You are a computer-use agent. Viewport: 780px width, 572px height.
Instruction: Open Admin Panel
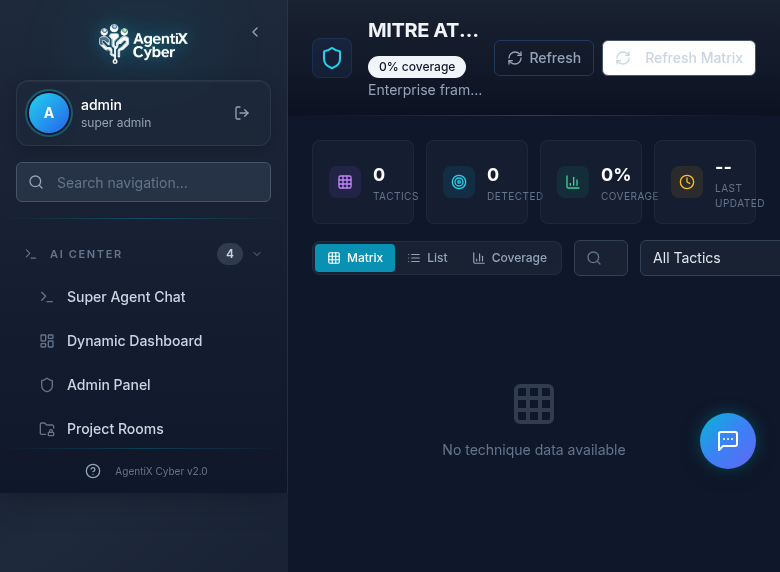144,385
